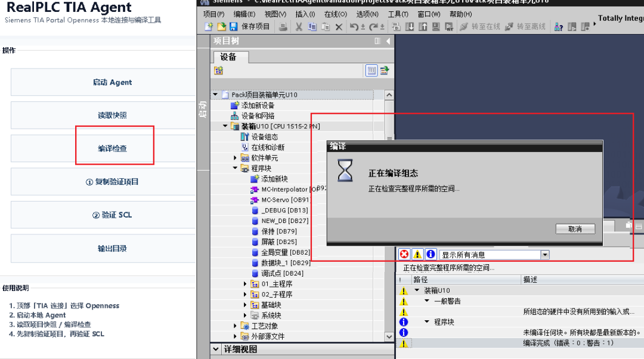This screenshot has width=644, height=359.
Task: Click the download to device icon
Action: 410,27
